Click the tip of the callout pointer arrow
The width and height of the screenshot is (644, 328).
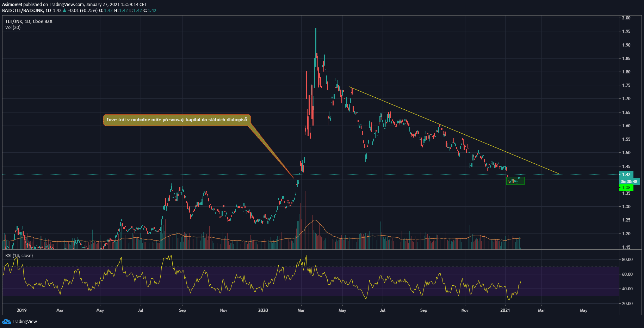[293, 178]
